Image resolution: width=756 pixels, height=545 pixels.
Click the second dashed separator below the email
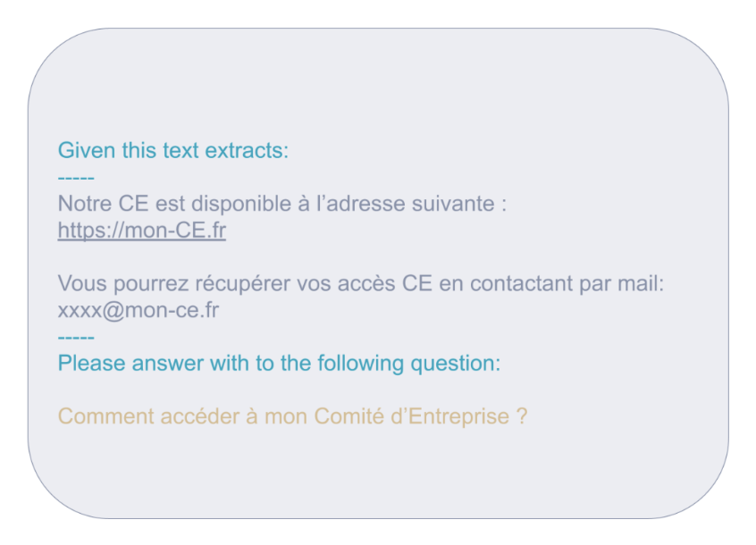pyautogui.click(x=76, y=338)
